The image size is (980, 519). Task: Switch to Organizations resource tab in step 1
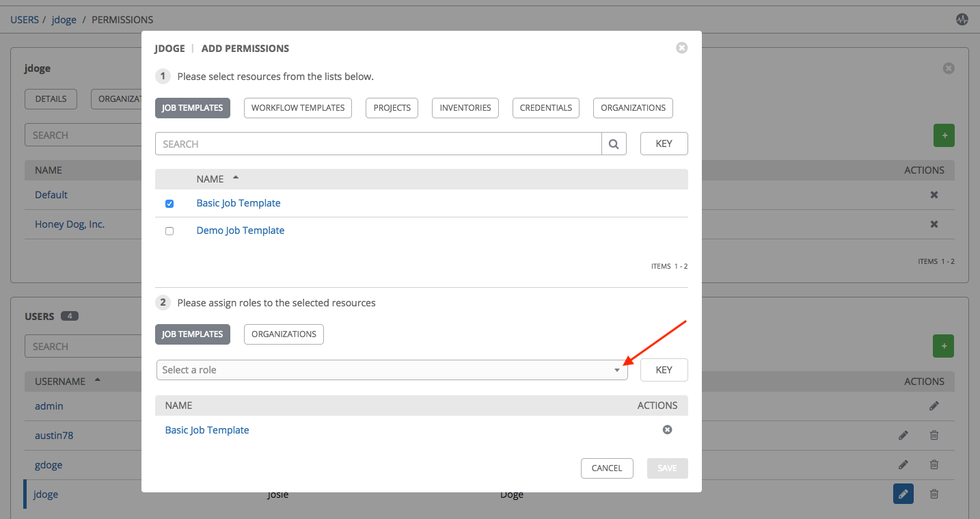point(634,108)
